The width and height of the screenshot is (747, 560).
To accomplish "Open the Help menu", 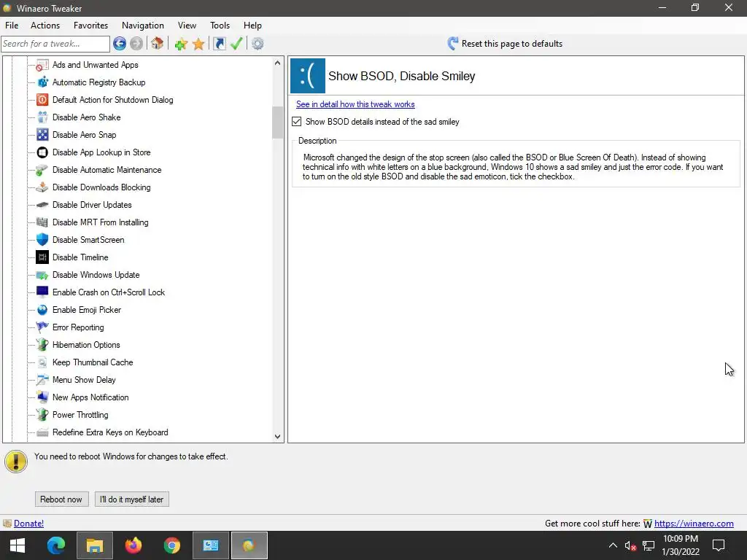I will pos(252,26).
